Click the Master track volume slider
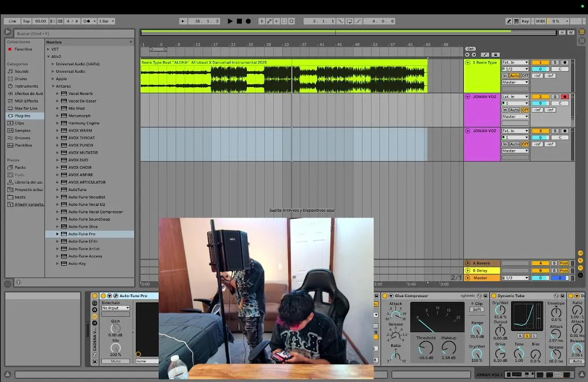588x382 pixels. pyautogui.click(x=540, y=278)
